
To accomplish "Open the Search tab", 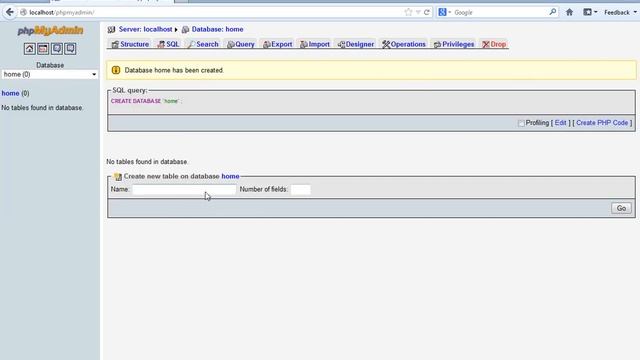I will 203,44.
